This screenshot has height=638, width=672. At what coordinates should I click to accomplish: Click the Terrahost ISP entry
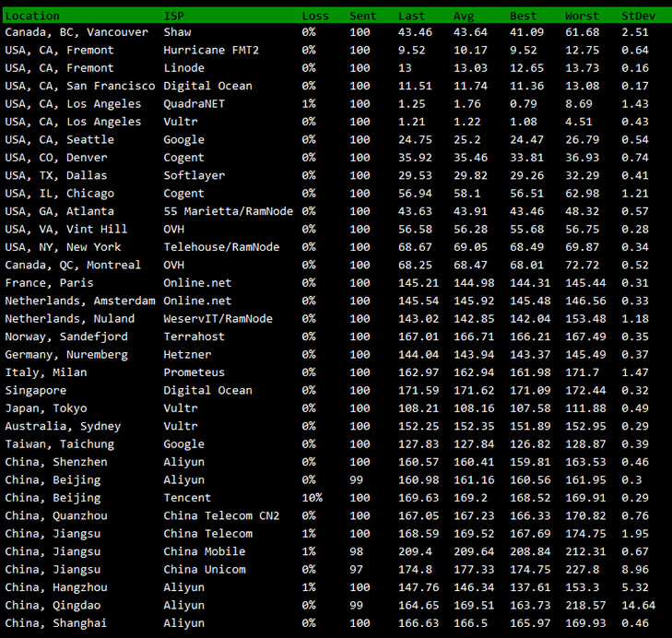pyautogui.click(x=194, y=337)
